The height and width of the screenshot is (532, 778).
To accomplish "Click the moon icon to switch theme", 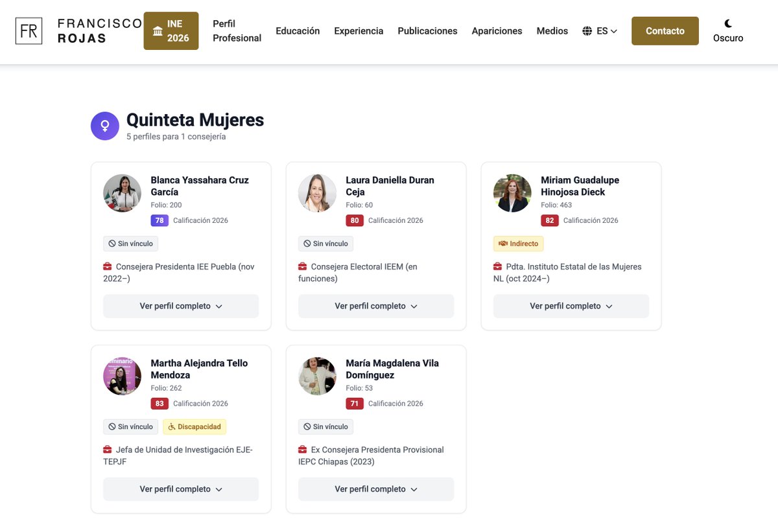I will pos(727,25).
